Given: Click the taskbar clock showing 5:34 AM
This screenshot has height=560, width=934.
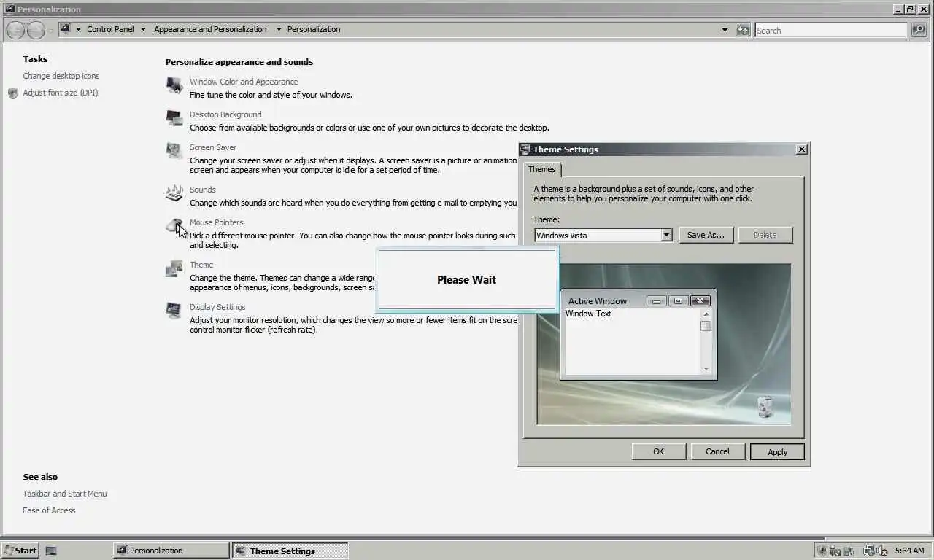Looking at the screenshot, I should 909,551.
